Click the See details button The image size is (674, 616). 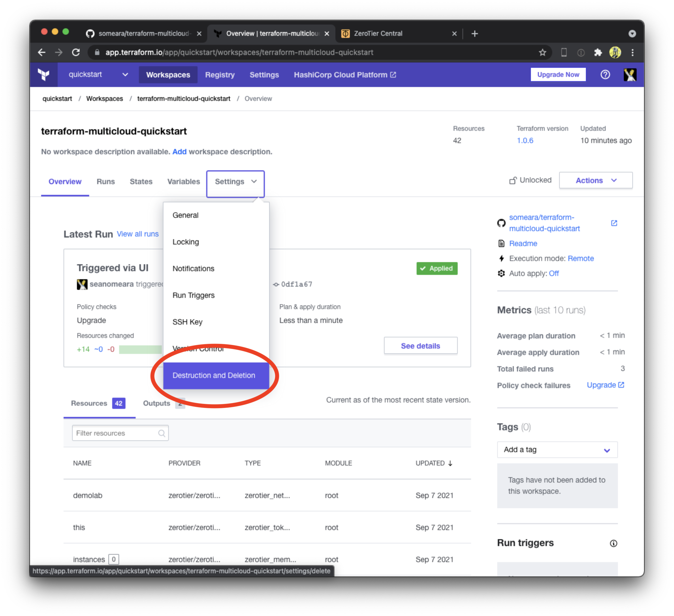pyautogui.click(x=420, y=346)
